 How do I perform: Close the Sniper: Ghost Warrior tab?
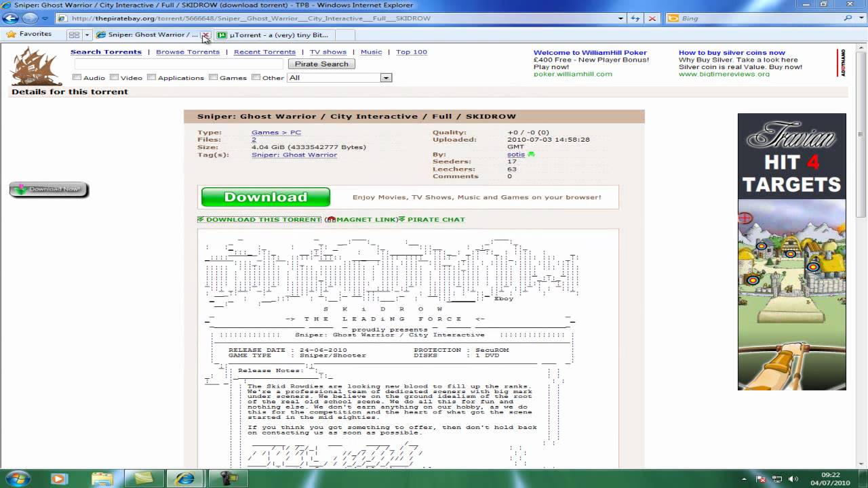205,35
